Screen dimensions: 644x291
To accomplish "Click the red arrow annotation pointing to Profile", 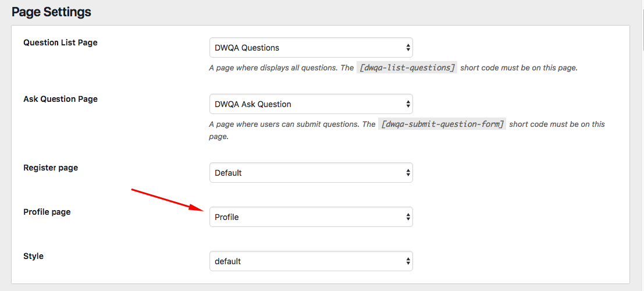I will point(168,200).
